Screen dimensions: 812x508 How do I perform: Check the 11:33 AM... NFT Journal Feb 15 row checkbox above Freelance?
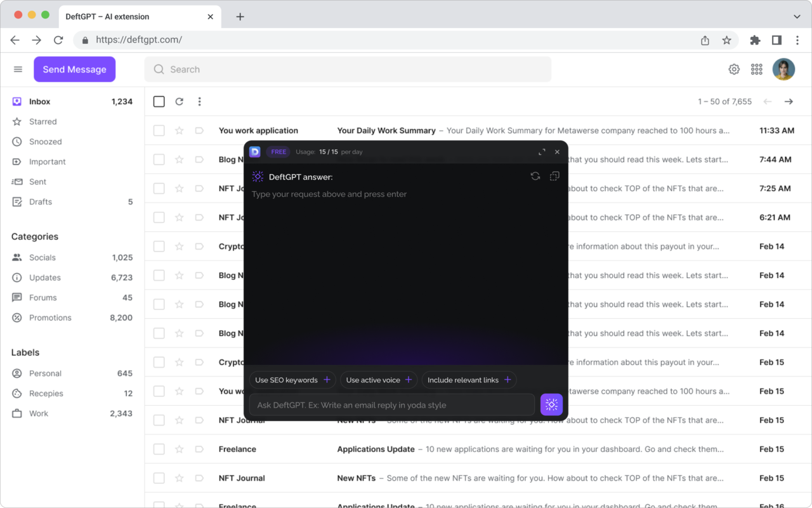(159, 420)
